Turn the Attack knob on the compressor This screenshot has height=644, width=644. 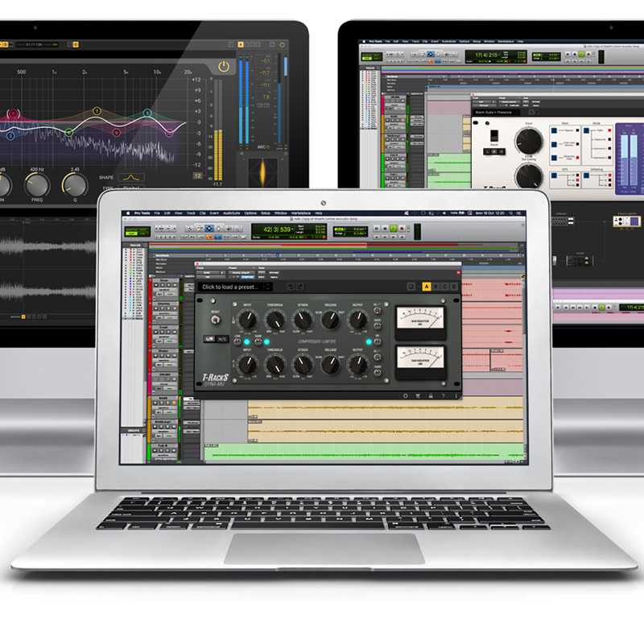click(302, 320)
